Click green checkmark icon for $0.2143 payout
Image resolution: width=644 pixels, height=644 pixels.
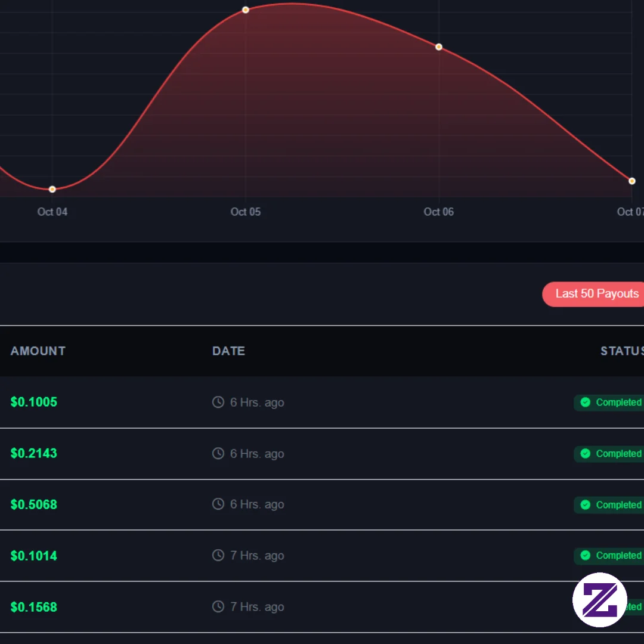[x=586, y=453]
